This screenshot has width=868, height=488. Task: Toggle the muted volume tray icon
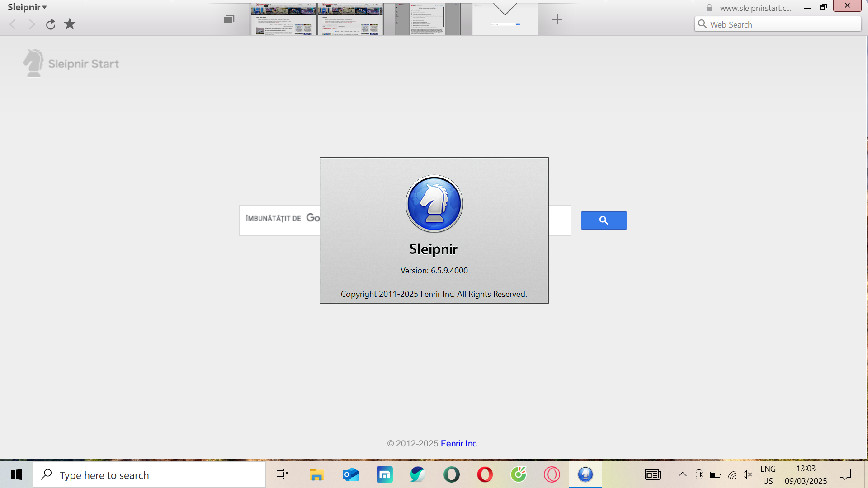point(747,474)
